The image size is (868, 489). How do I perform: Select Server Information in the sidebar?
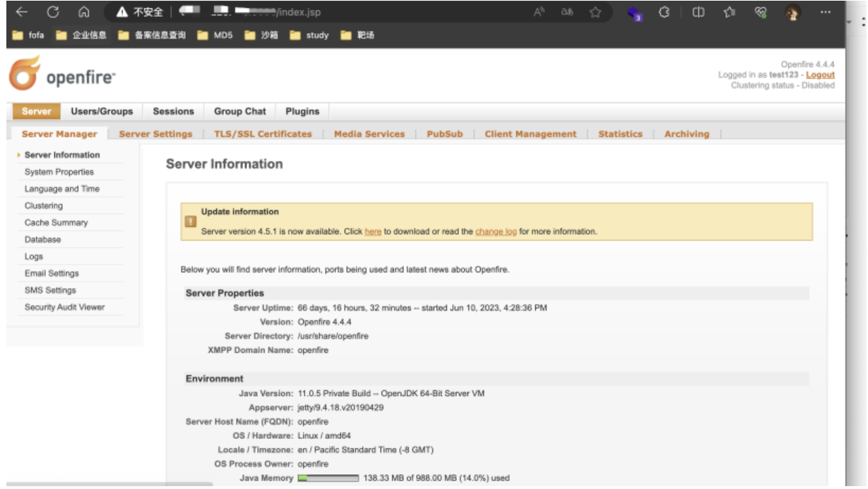[62, 155]
